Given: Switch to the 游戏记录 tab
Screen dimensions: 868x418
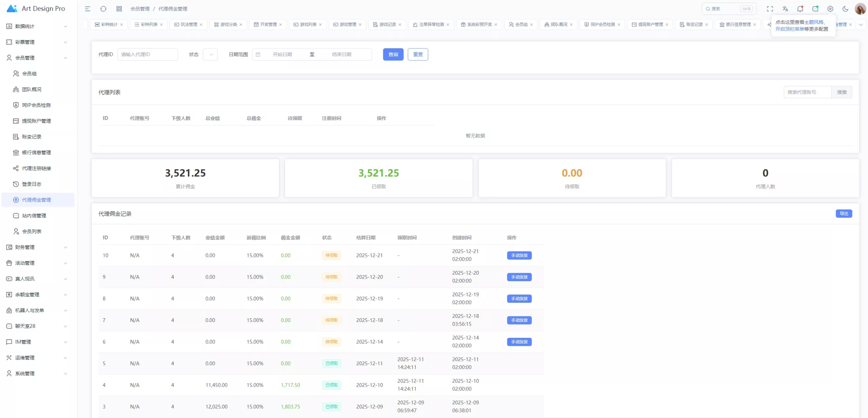Looking at the screenshot, I should pos(387,25).
